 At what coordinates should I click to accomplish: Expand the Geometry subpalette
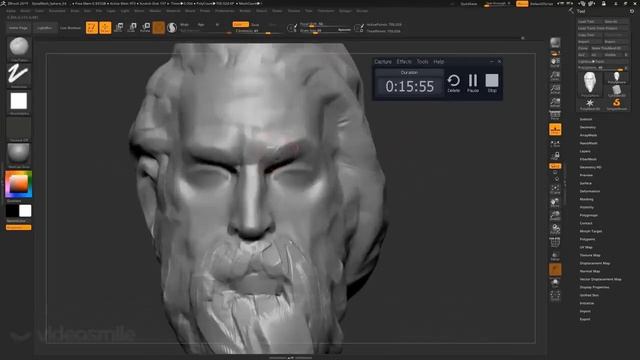click(x=588, y=127)
